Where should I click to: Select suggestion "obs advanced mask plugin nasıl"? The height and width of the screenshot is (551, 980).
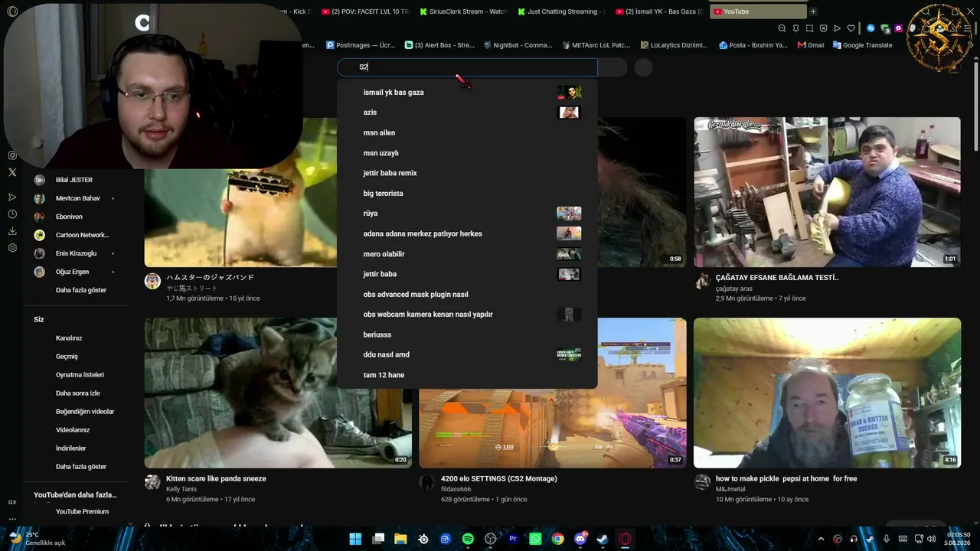[467, 295]
